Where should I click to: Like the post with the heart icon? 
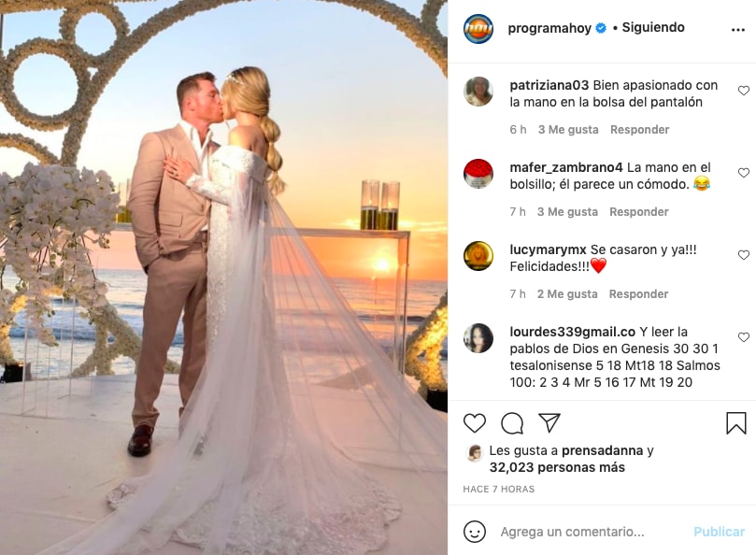point(475,423)
